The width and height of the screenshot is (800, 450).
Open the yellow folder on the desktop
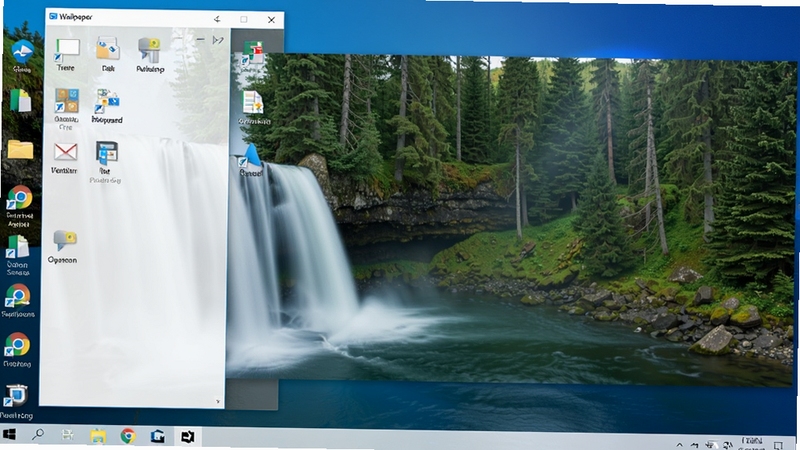coord(20,149)
